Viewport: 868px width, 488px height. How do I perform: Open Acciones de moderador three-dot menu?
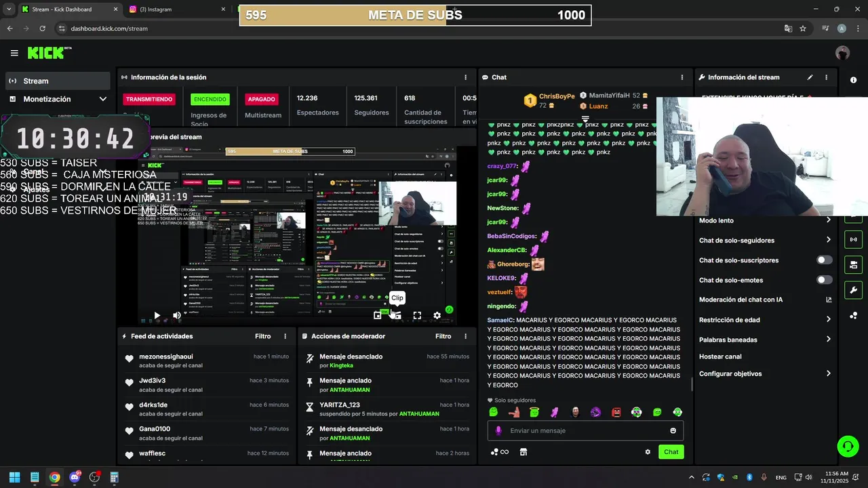point(465,336)
